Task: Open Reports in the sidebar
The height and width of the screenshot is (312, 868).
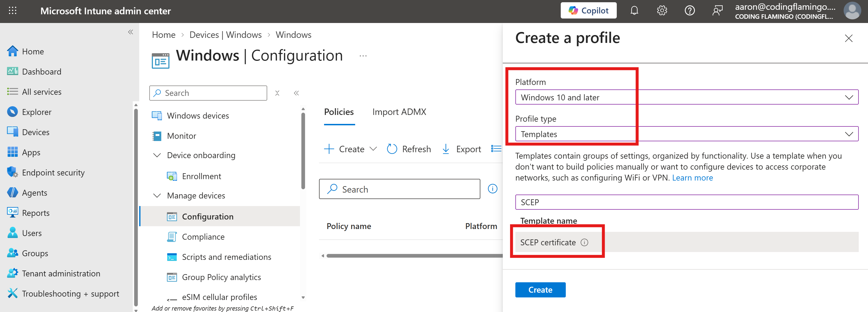Action: click(35, 213)
